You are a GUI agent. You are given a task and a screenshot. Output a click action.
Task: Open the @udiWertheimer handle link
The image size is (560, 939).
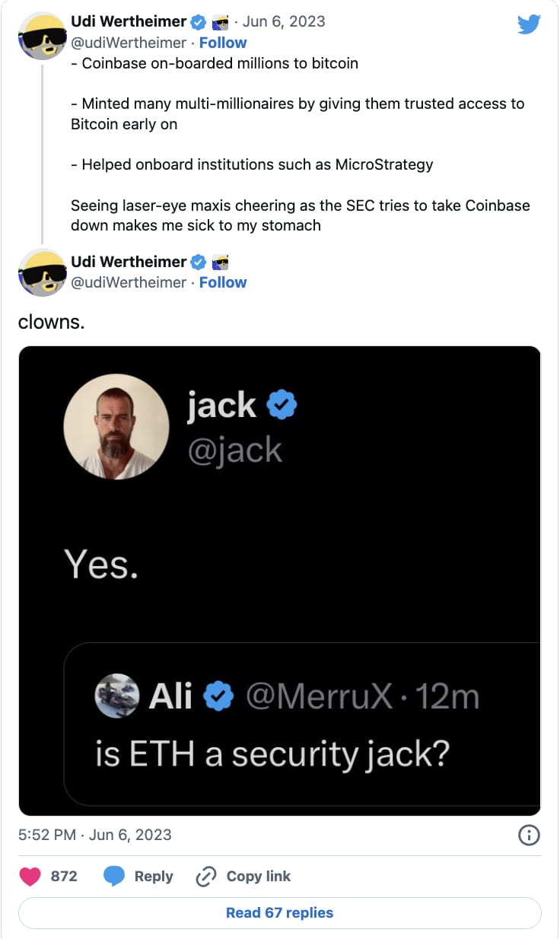coord(130,42)
